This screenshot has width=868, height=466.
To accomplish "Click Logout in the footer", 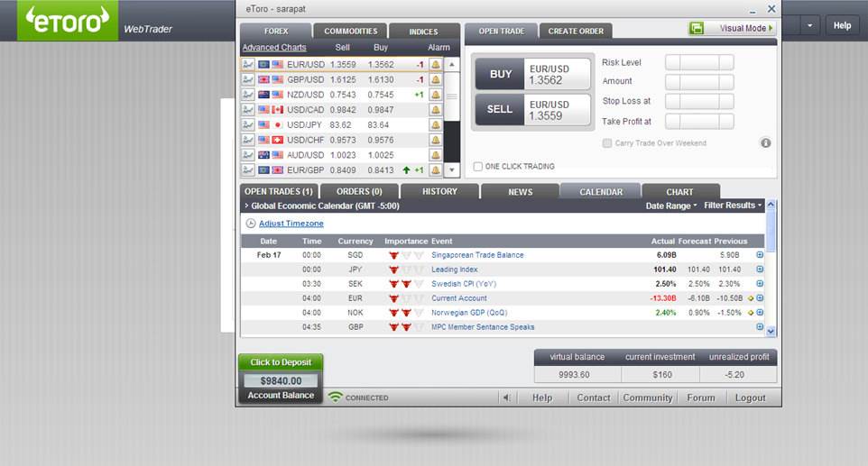I will [750, 397].
